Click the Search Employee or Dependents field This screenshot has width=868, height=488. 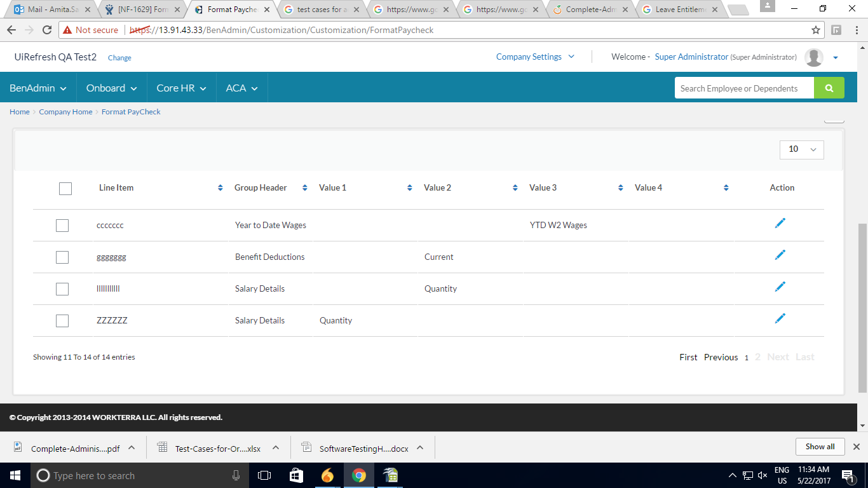click(x=743, y=88)
